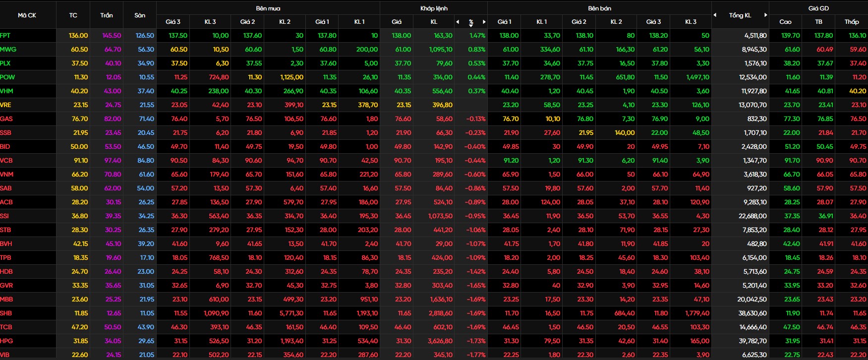Click HPG matched volume 3,626,80
The width and height of the screenshot is (868, 360).
tap(440, 341)
